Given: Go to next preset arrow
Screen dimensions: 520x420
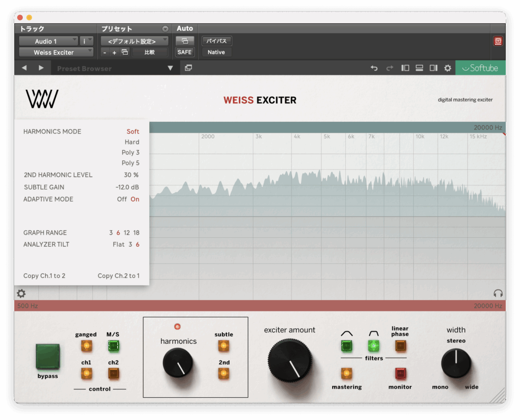Looking at the screenshot, I should click(x=41, y=68).
